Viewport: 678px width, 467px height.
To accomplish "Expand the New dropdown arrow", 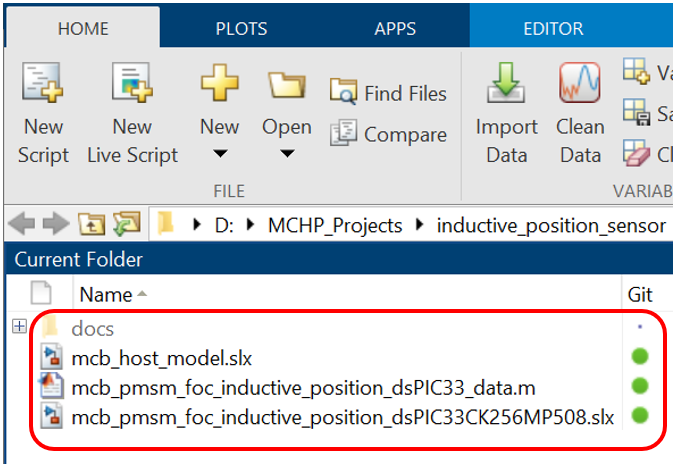I will 220,154.
